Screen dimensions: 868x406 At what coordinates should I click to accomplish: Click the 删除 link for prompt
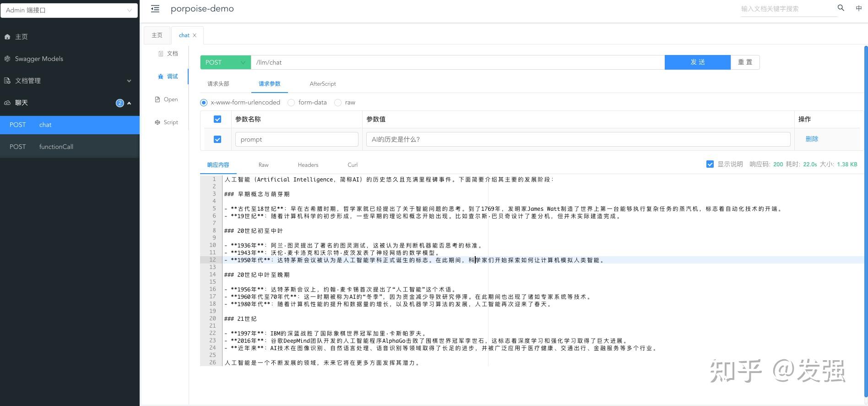(x=812, y=139)
